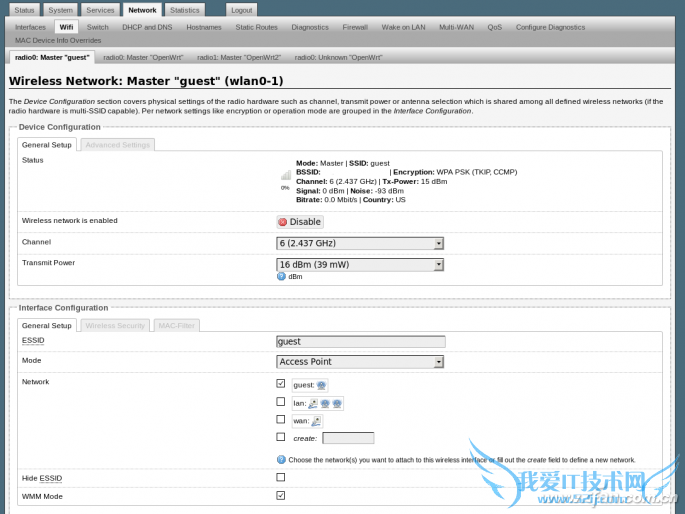
Task: Go to the Interfaces submenu
Action: pyautogui.click(x=30, y=27)
